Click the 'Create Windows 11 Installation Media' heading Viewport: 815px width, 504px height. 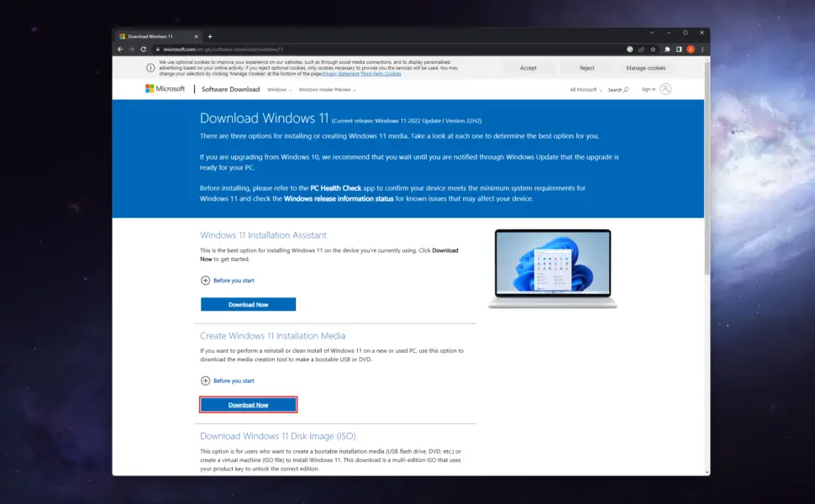pyautogui.click(x=272, y=336)
